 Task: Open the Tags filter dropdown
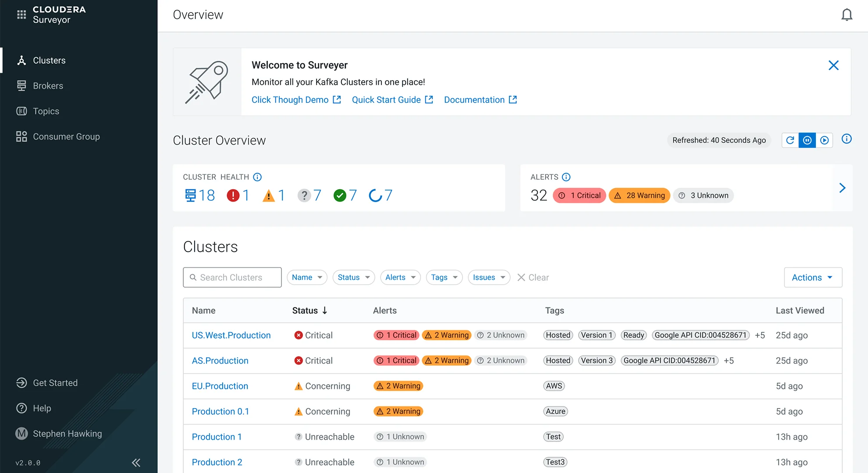point(444,277)
